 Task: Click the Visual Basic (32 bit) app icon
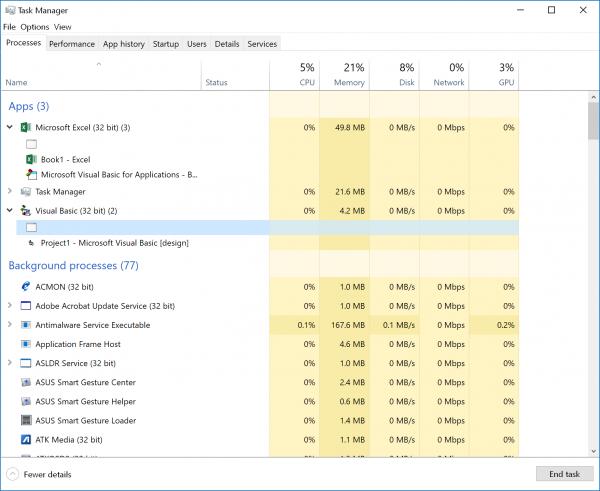[26, 210]
